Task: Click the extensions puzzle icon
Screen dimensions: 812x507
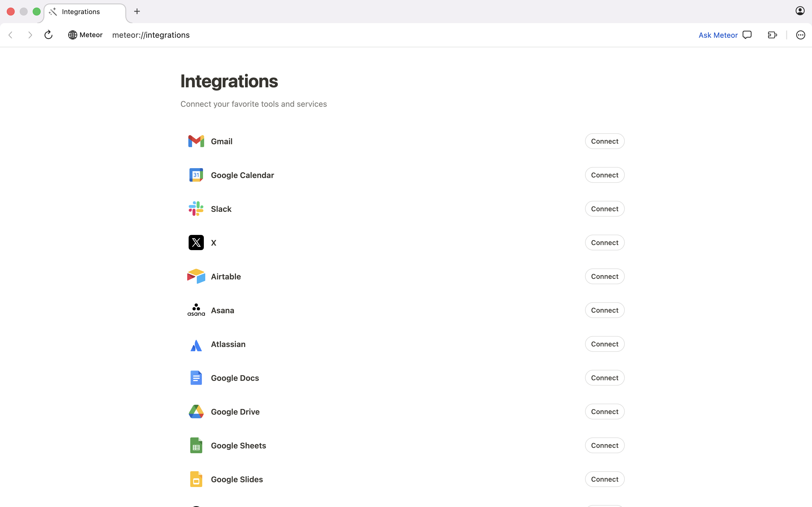Action: pos(772,35)
